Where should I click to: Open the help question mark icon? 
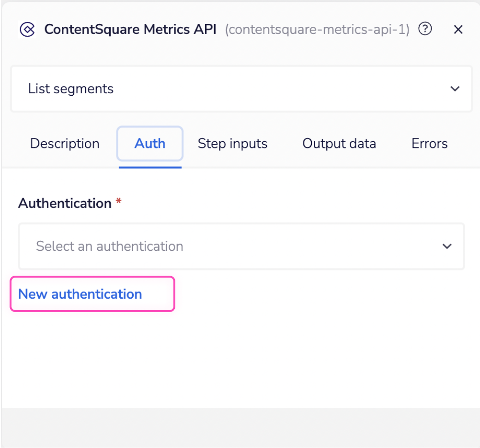tap(424, 29)
